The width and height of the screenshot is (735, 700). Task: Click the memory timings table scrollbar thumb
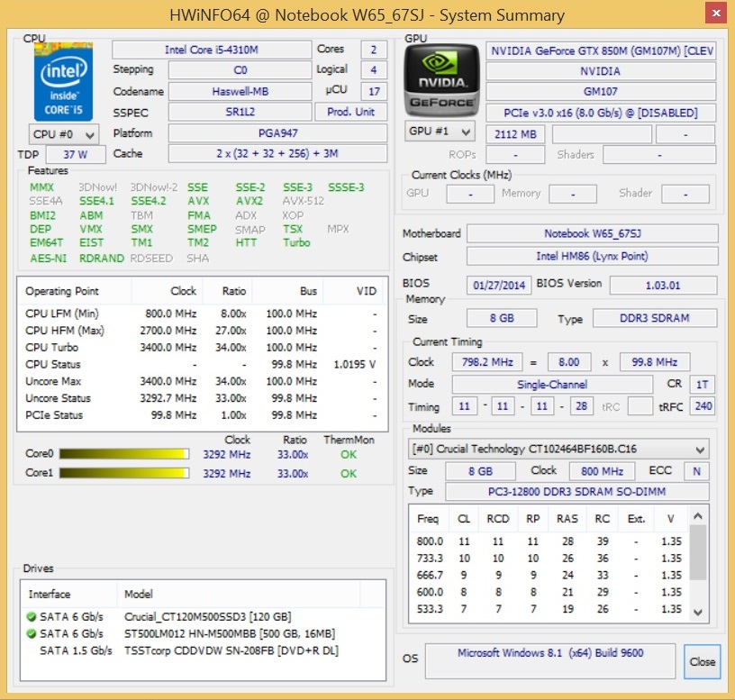pos(697,552)
